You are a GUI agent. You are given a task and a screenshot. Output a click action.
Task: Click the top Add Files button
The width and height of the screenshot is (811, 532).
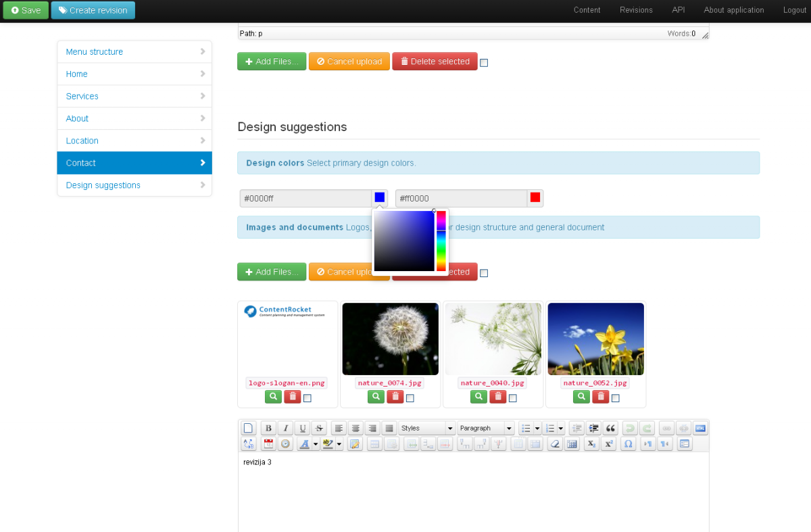(x=272, y=62)
